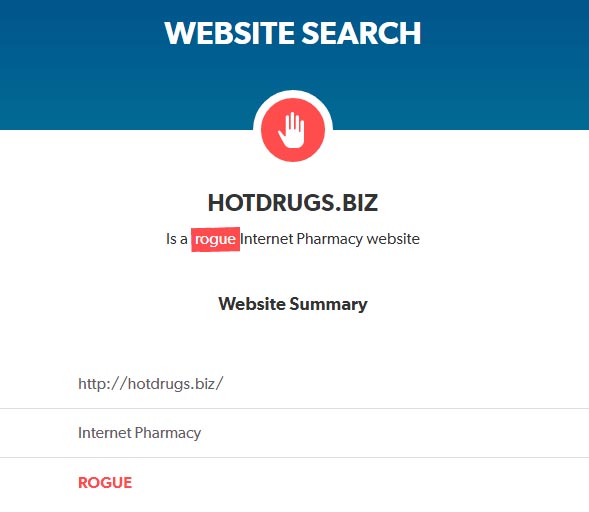This screenshot has width=589, height=512.
Task: Click 'Pharmacy' in the subtitle sentence
Action: click(x=329, y=239)
